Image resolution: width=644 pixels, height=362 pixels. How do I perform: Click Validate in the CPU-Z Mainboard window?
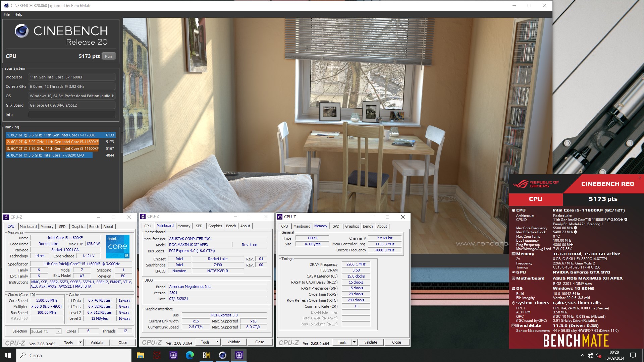click(234, 342)
